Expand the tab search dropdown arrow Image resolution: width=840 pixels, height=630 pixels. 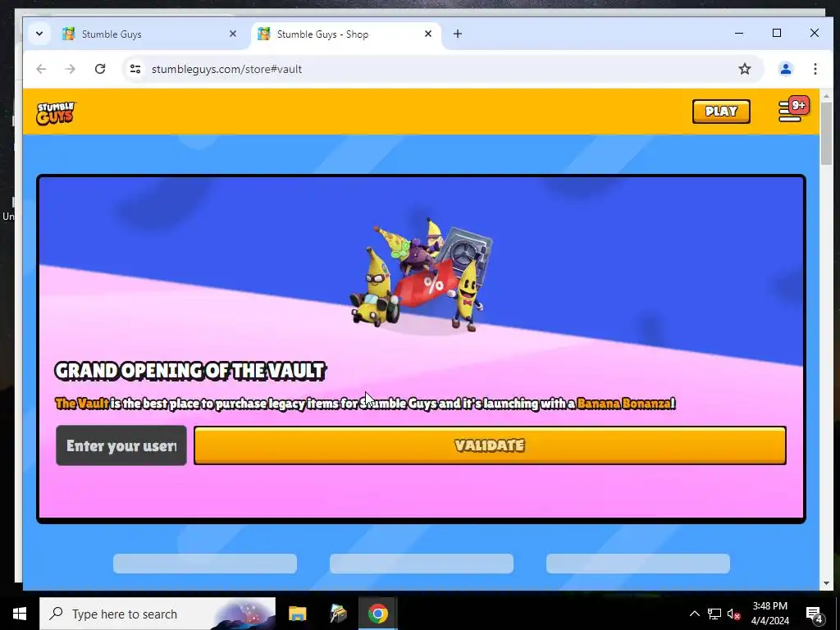(x=39, y=34)
